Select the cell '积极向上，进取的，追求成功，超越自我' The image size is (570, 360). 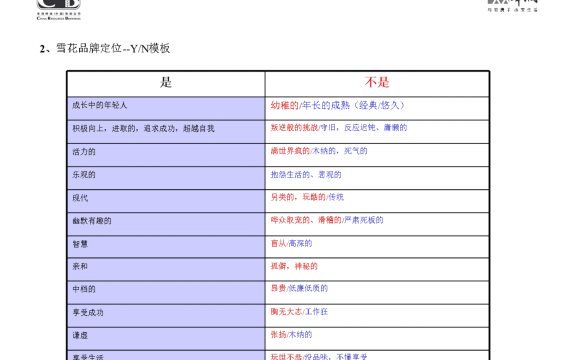[166, 132]
